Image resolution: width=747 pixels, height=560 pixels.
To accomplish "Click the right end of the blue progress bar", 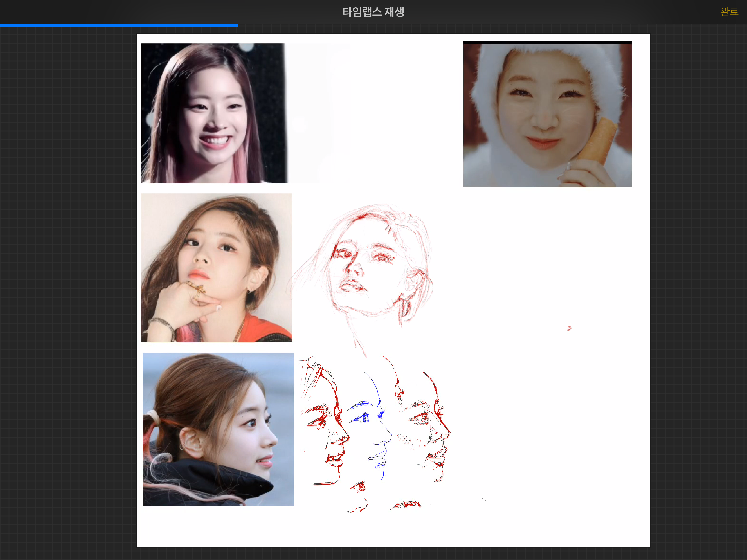I will click(237, 25).
